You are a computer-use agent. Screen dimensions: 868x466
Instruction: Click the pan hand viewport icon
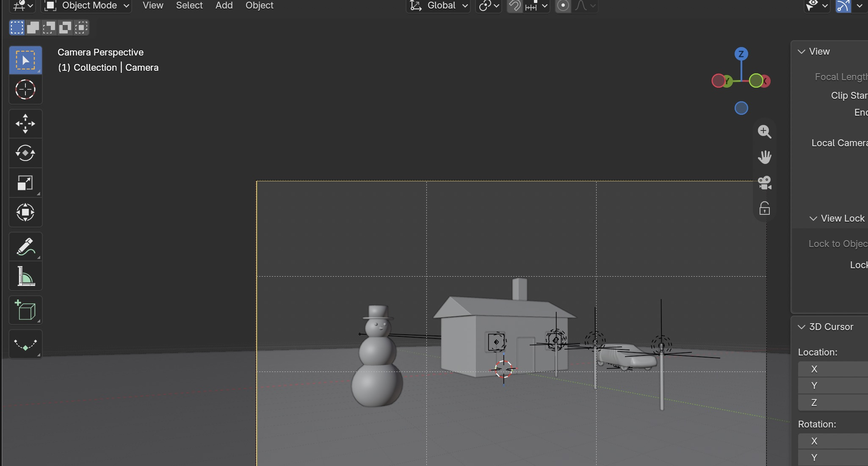764,157
